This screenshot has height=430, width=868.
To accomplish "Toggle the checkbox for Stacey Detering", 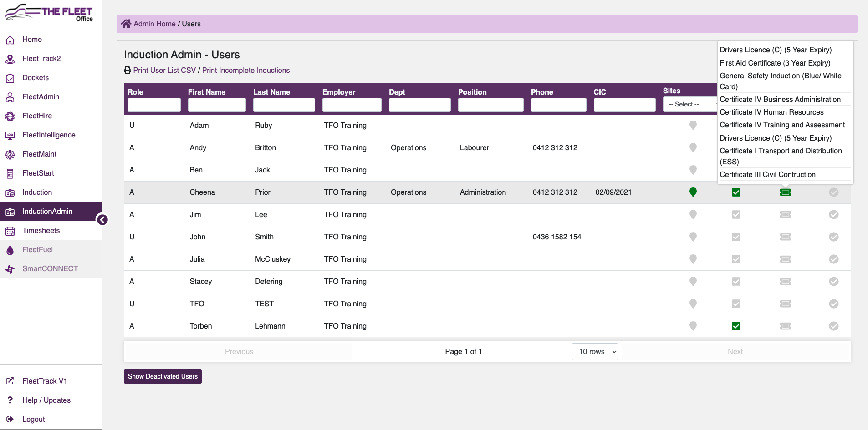I will click(736, 281).
